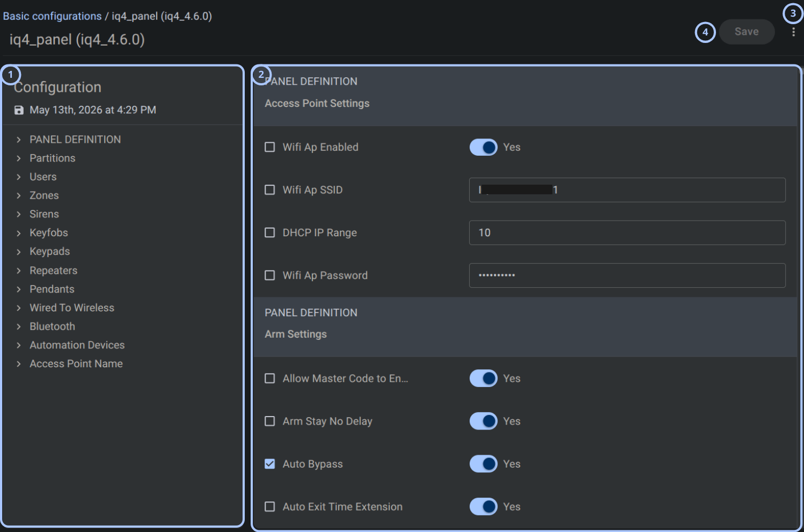Expand the Bluetooth chevron
The width and height of the screenshot is (804, 532).
coord(19,326)
